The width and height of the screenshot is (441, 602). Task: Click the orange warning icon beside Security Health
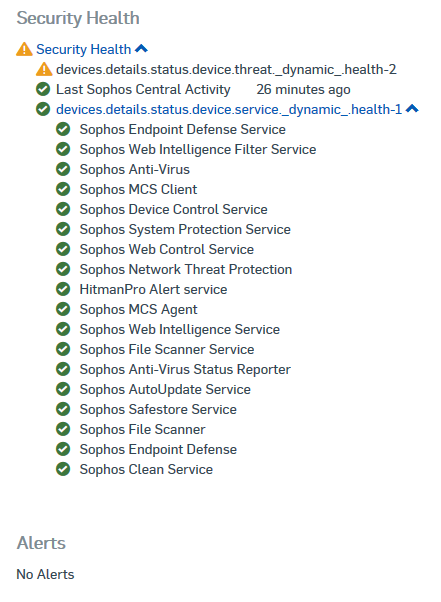(x=24, y=49)
